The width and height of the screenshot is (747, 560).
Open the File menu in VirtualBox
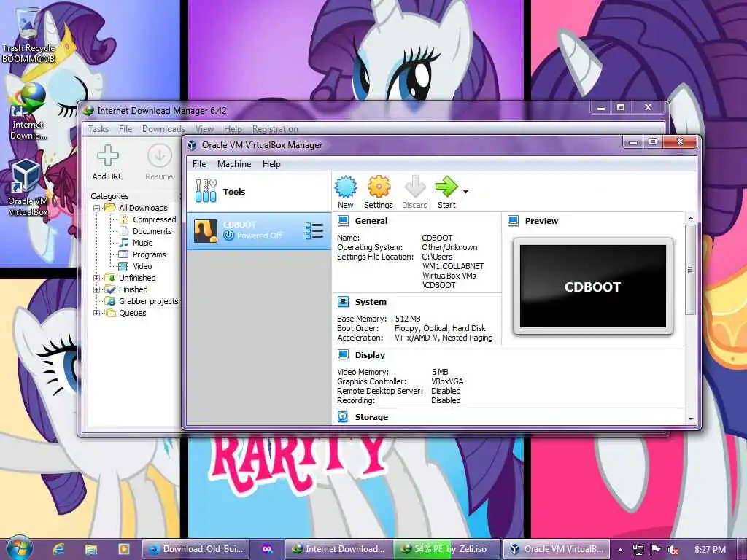(x=199, y=164)
